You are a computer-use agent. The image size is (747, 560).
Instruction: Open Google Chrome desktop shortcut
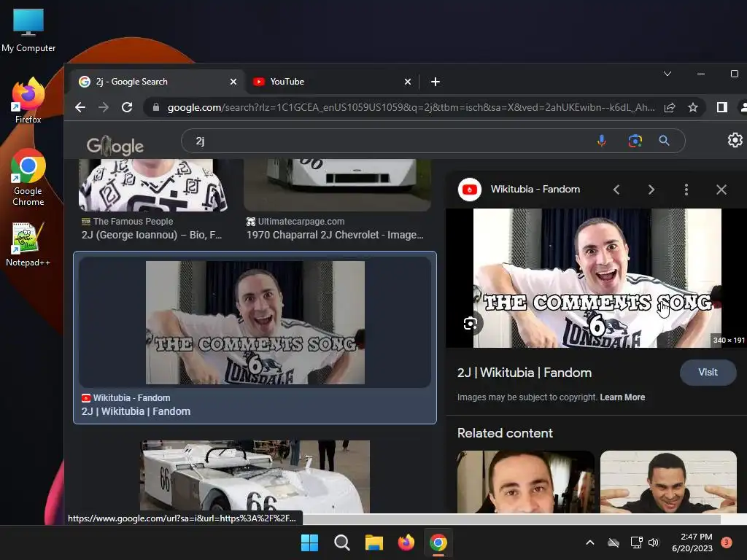click(x=28, y=177)
